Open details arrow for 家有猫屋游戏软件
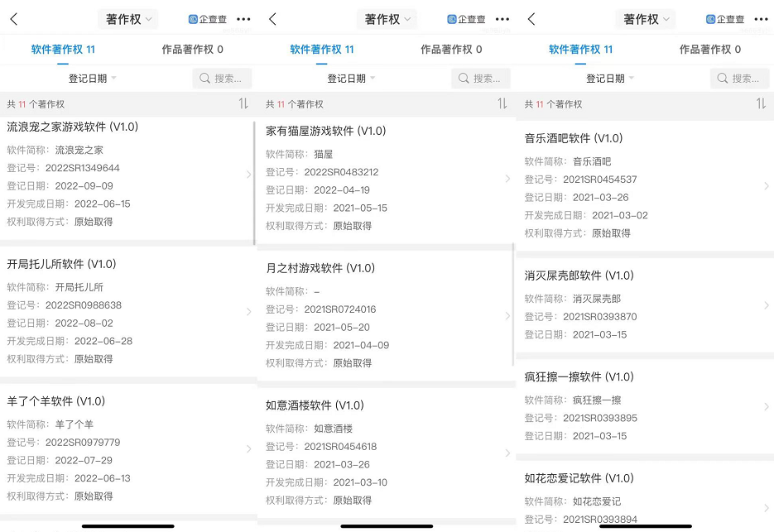The height and width of the screenshot is (532, 774). (507, 179)
